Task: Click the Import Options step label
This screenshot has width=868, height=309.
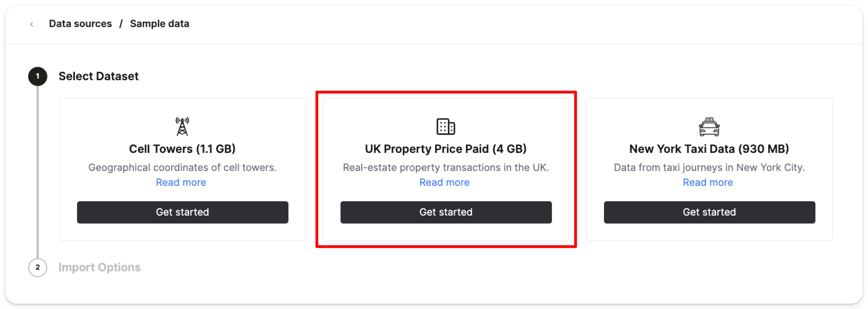Action: (100, 267)
